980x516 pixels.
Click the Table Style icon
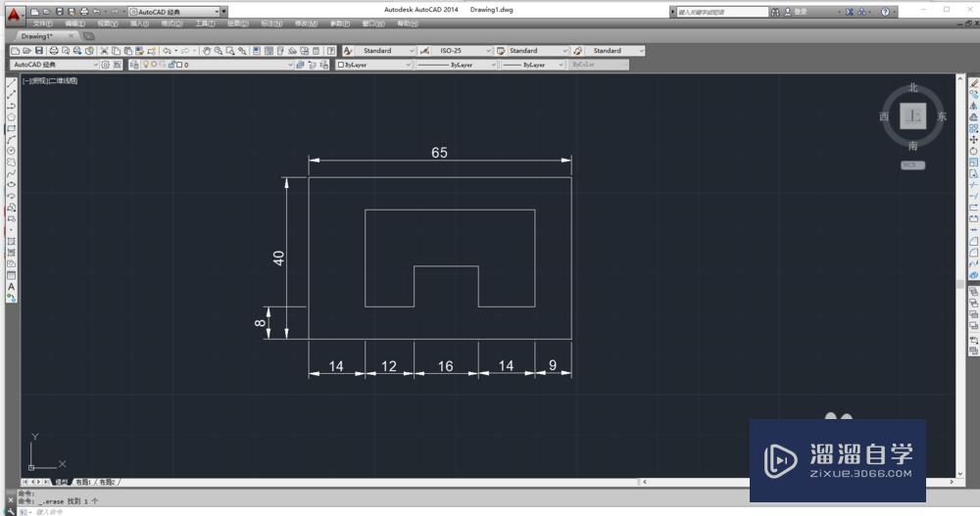tap(501, 51)
